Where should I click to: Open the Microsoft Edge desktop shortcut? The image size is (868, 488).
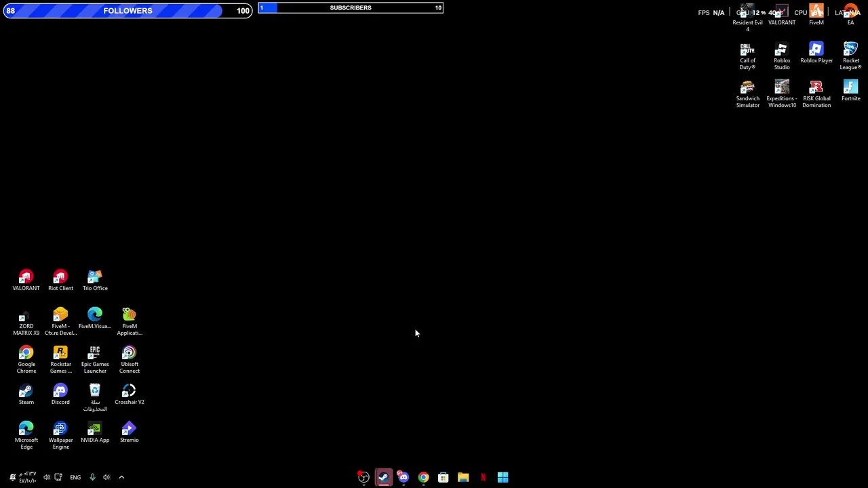click(x=26, y=436)
